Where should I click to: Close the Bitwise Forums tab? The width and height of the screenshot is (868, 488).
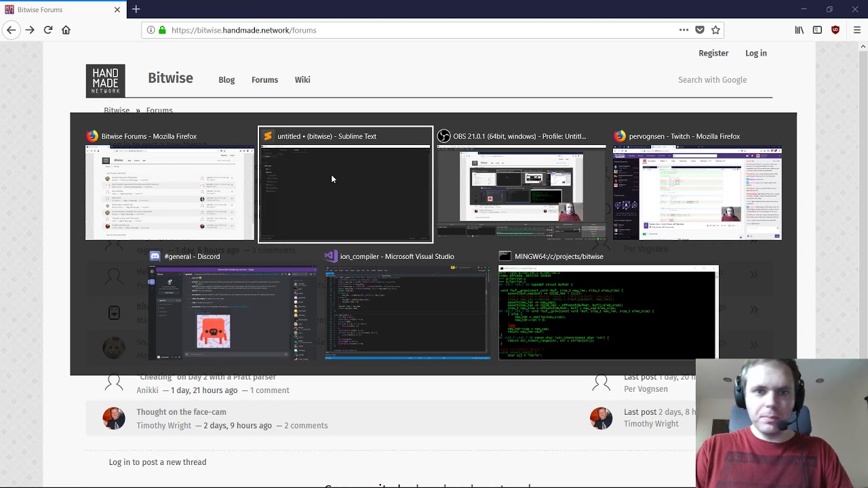pos(117,9)
